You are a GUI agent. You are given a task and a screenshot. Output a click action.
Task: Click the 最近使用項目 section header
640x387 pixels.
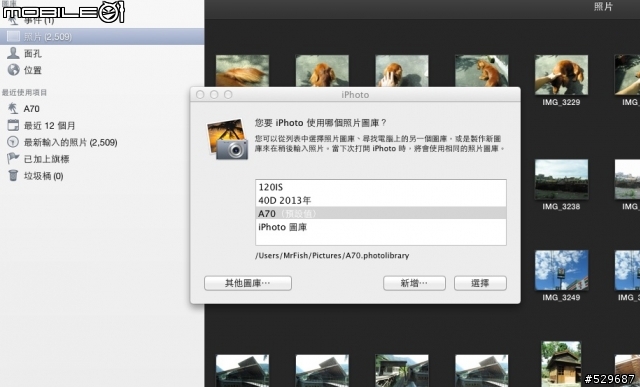click(24, 93)
